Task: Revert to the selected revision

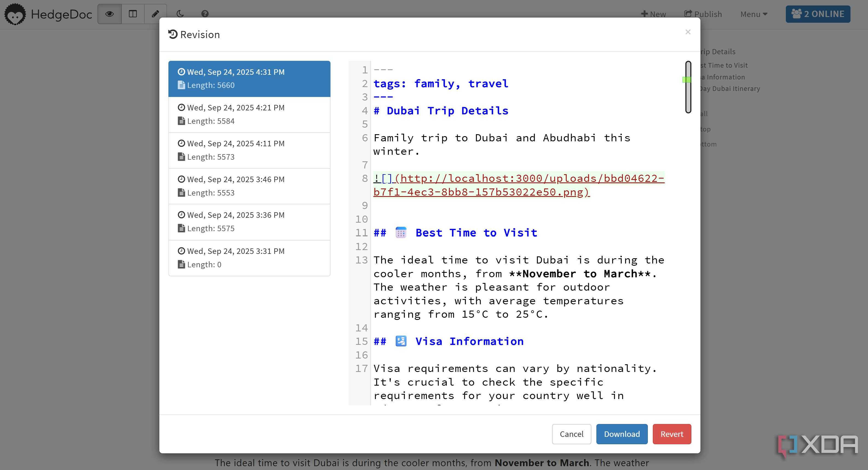Action: click(672, 434)
